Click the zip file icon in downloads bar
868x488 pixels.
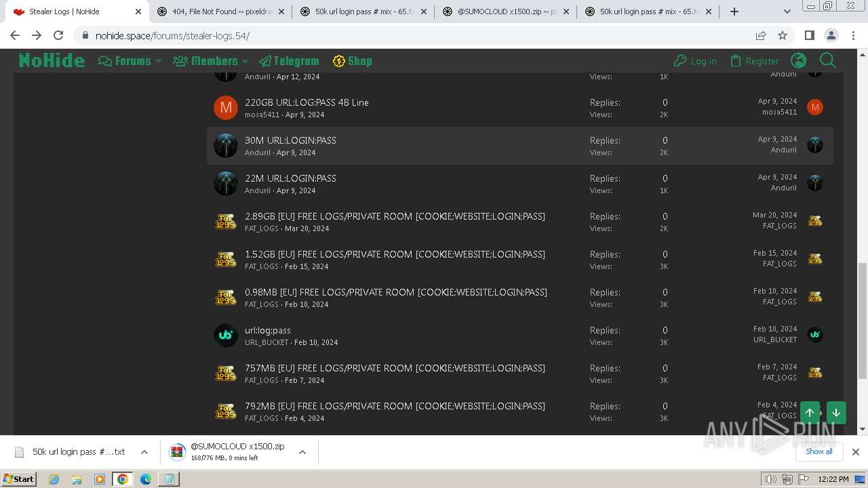coord(178,452)
